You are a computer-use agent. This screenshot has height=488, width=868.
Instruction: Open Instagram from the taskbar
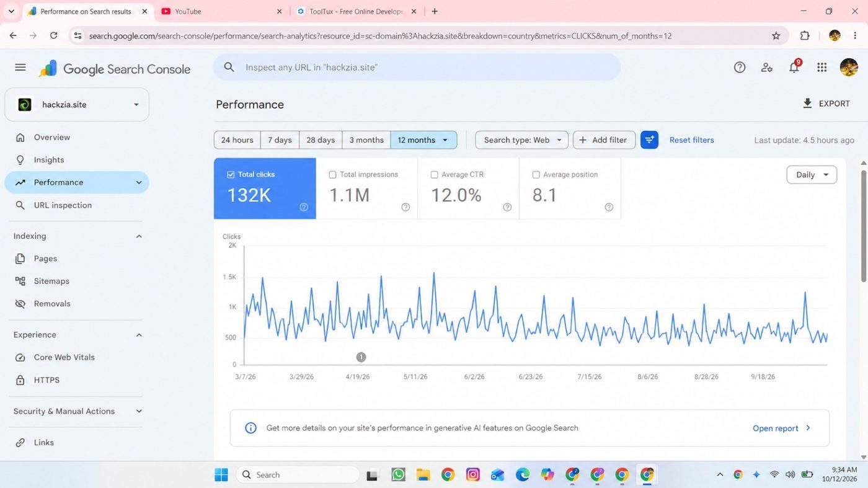click(x=473, y=474)
